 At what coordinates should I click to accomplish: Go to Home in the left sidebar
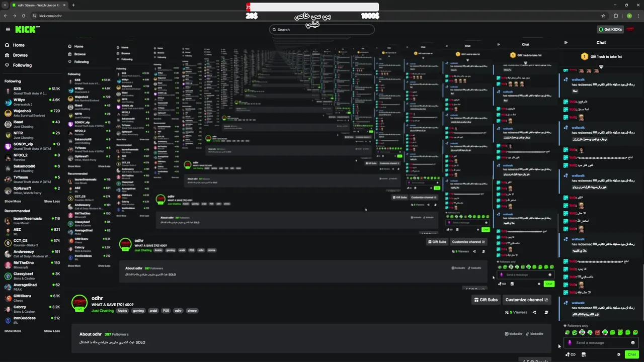click(x=15, y=45)
